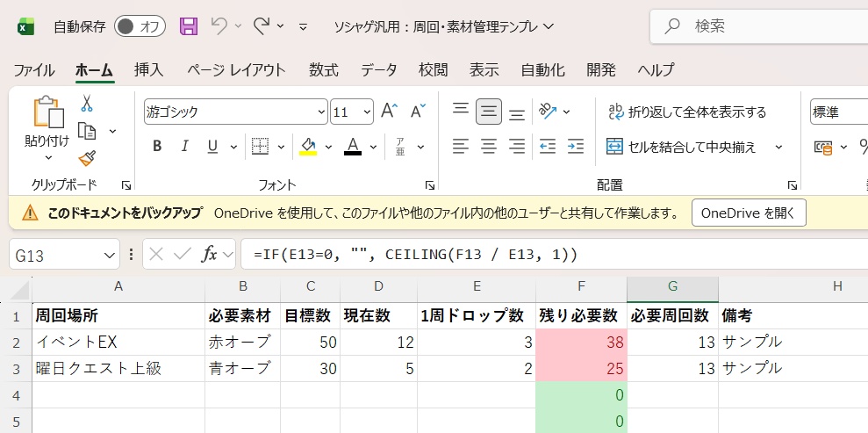The height and width of the screenshot is (433, 868).
Task: Click the Format Painter brush icon
Action: tap(87, 158)
